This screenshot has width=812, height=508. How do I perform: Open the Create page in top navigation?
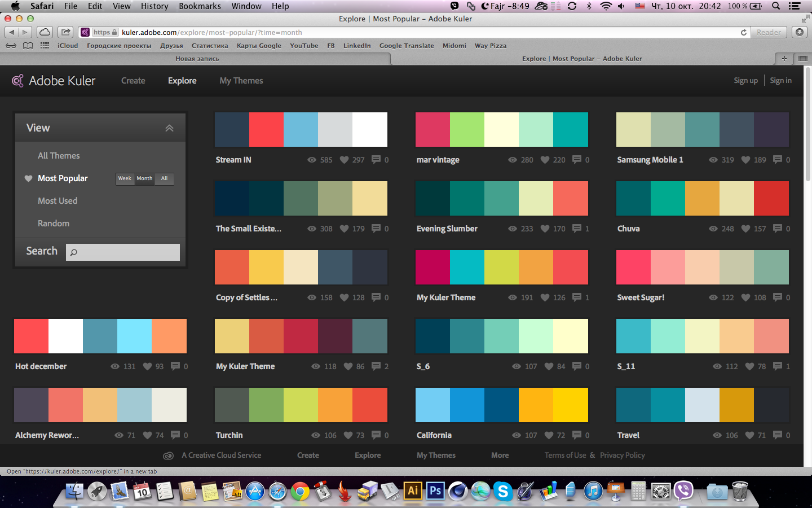point(133,81)
